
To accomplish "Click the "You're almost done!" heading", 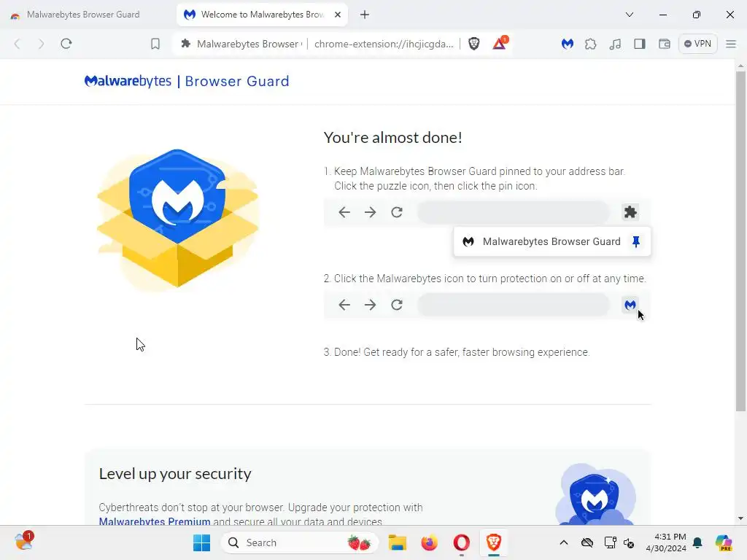I will 392,138.
